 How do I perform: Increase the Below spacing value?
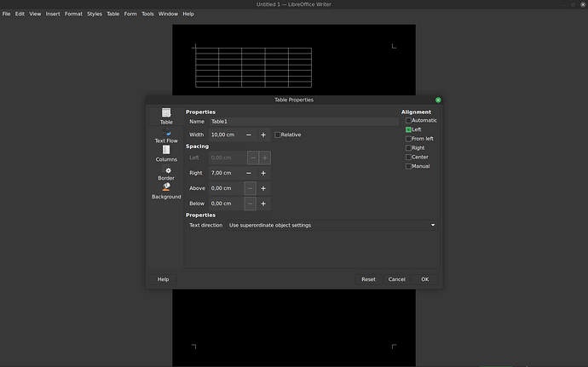(x=263, y=204)
